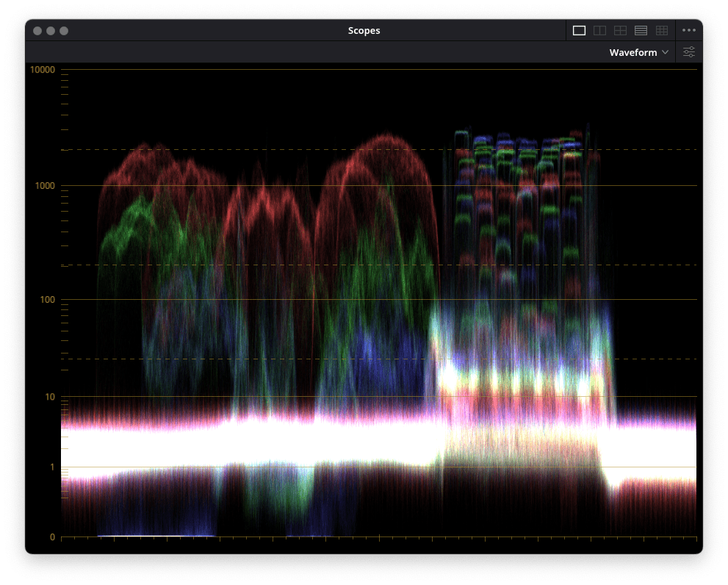This screenshot has height=585, width=728.
Task: Click the Scopes title bar text
Action: (x=364, y=30)
